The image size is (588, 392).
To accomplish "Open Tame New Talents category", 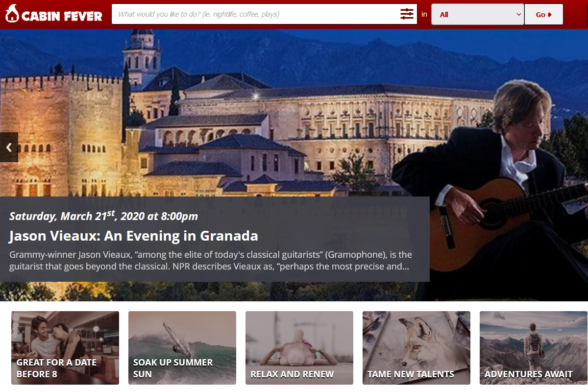I will (x=416, y=348).
